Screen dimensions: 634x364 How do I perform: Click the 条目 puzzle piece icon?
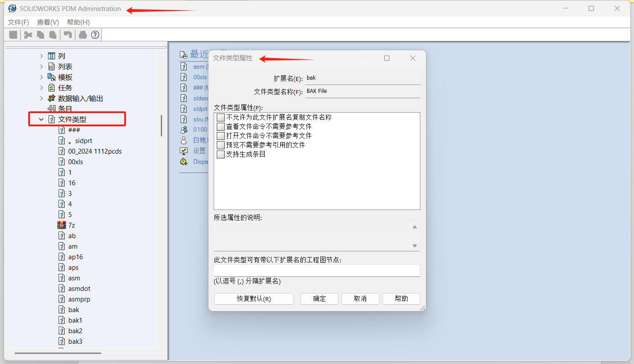tap(52, 109)
